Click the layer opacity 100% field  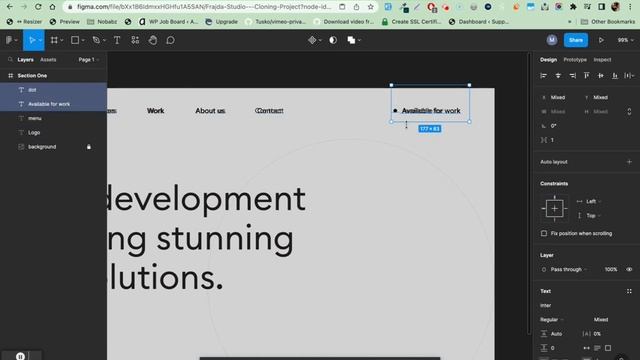tap(611, 269)
